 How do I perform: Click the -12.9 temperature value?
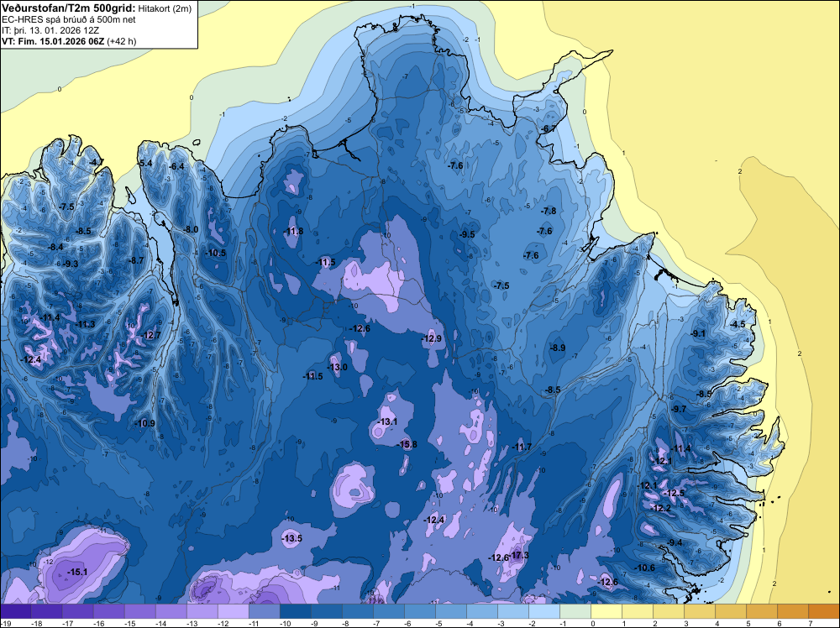click(x=432, y=338)
